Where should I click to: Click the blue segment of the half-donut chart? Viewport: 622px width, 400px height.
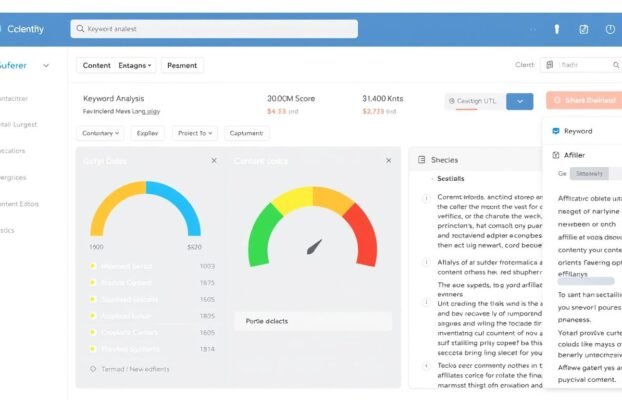point(181,202)
